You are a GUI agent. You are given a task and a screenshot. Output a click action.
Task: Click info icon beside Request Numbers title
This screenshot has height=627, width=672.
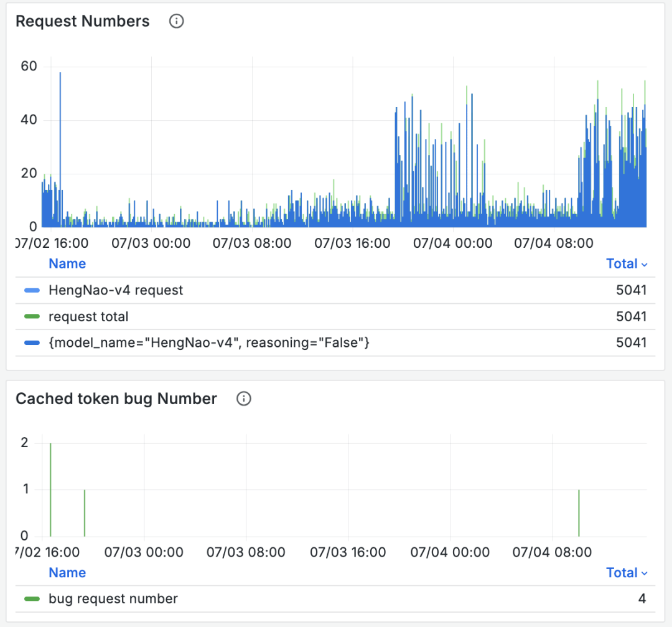[x=177, y=21]
